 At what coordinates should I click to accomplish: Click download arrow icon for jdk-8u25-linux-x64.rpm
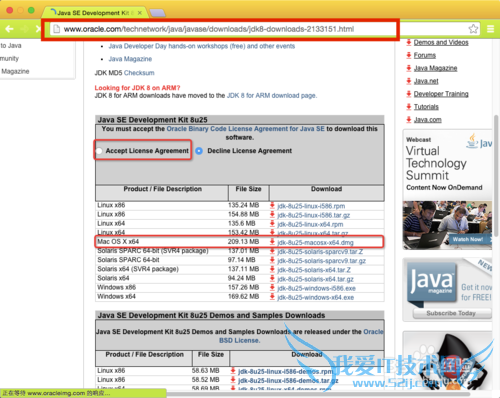[272, 224]
